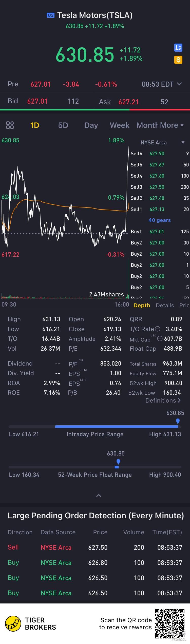Image resolution: width=190 pixels, height=644 pixels.
Task: Switch to the Week chart tab
Action: coord(120,125)
